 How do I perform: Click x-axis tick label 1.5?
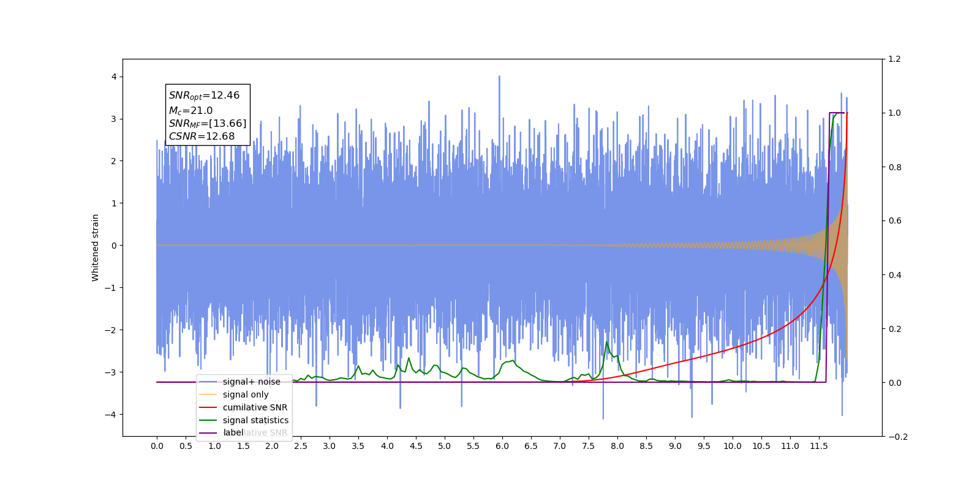point(243,446)
